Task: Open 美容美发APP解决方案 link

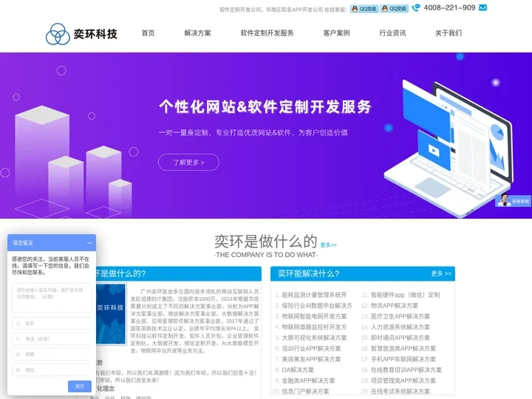Action: click(311, 359)
